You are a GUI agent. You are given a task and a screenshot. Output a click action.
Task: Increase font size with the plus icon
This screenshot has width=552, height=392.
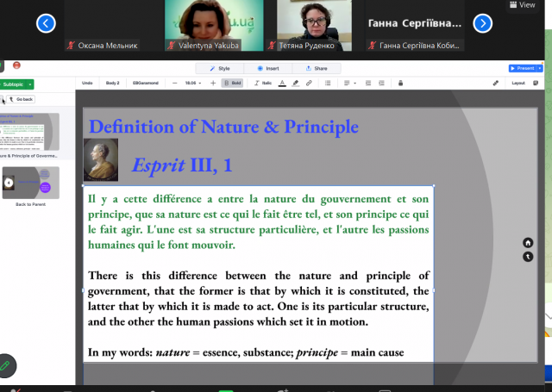point(213,83)
